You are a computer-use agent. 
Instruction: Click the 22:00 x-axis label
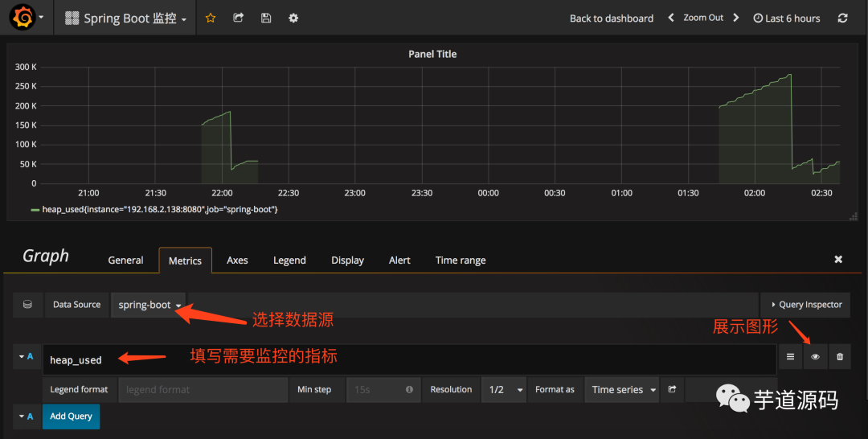pos(222,193)
